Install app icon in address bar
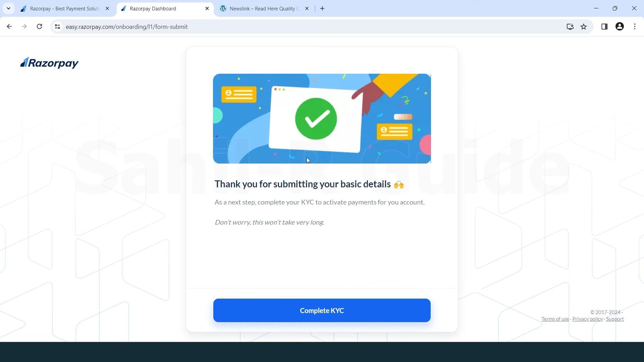The height and width of the screenshot is (362, 644). point(570,26)
